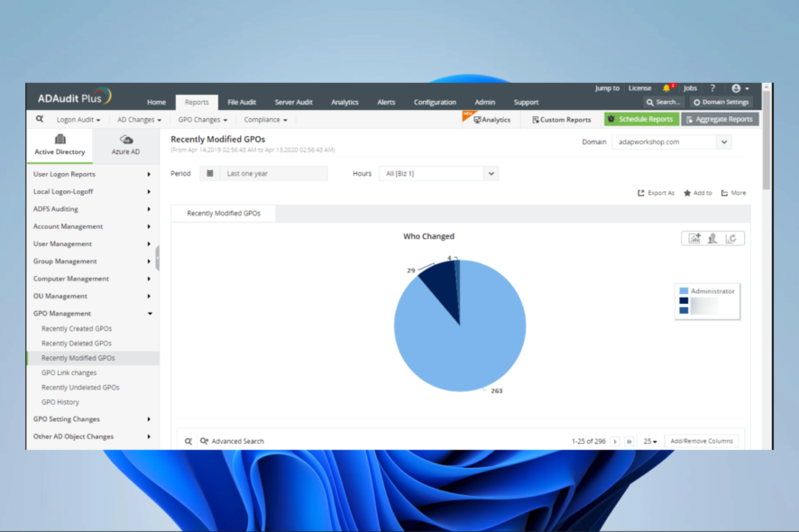Open Custom Reports
This screenshot has height=532, width=799.
[562, 120]
